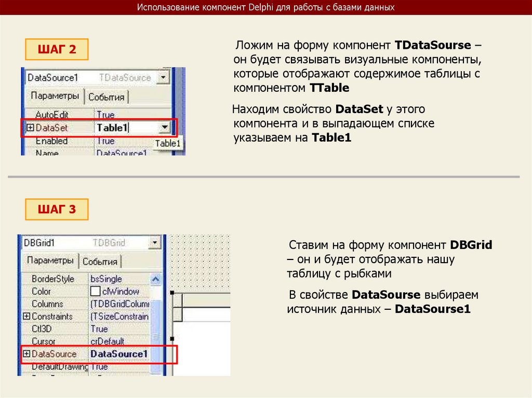This screenshot has width=532, height=398.
Task: Expand the DataSet property node
Action: (30, 128)
